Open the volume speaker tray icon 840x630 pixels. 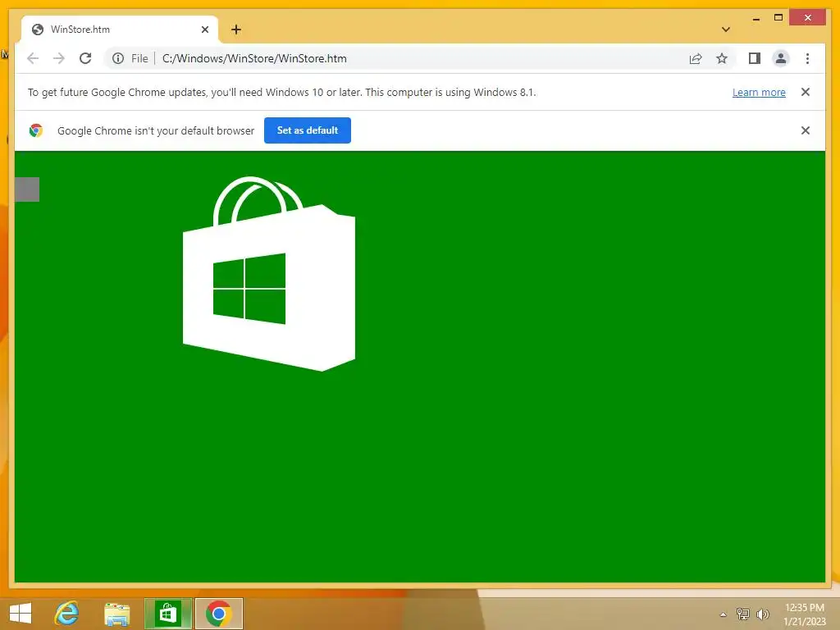point(762,614)
